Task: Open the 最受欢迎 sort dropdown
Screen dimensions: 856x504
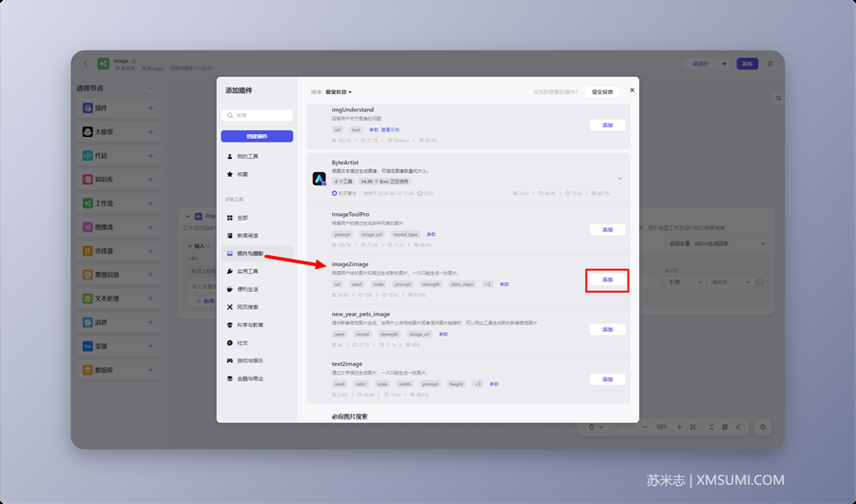Action: coord(339,92)
